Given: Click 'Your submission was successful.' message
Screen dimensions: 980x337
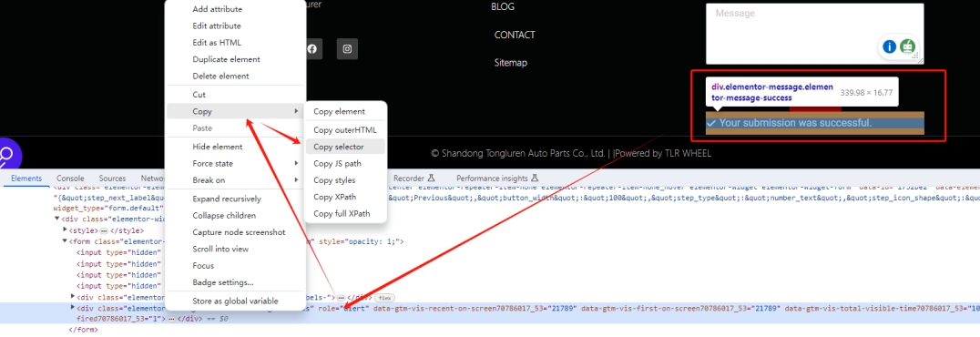Looking at the screenshot, I should coord(795,123).
